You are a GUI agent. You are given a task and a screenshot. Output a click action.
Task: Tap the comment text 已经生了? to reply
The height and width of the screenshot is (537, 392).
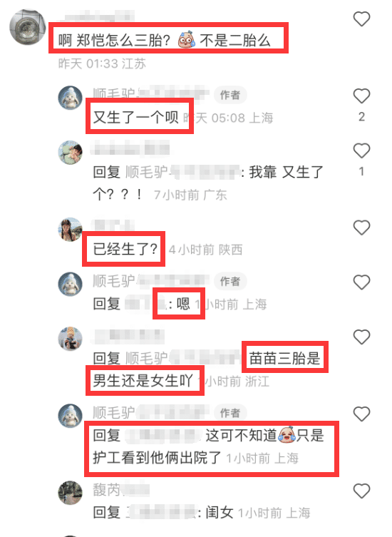(125, 249)
